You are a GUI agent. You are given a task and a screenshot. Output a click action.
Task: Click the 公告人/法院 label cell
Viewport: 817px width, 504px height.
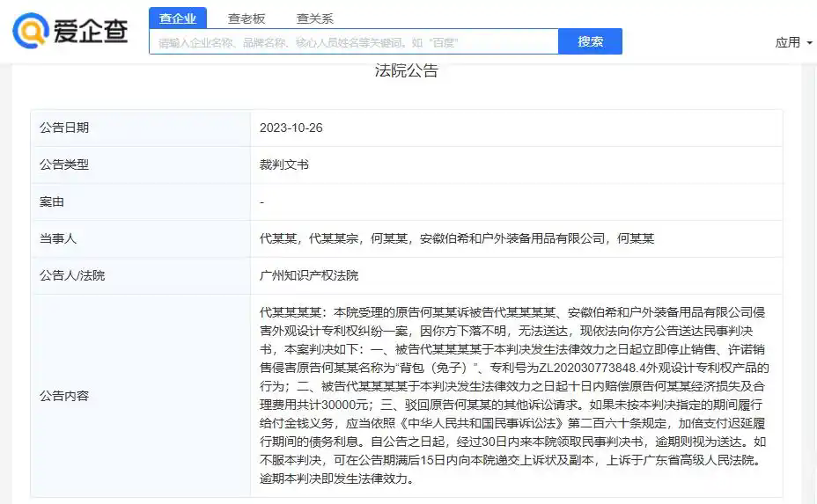[x=141, y=276]
